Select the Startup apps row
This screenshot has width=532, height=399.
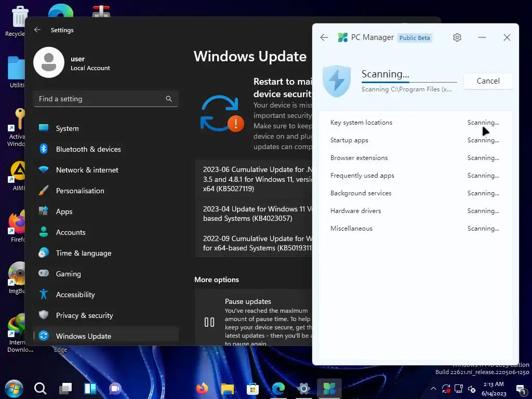[x=415, y=140]
